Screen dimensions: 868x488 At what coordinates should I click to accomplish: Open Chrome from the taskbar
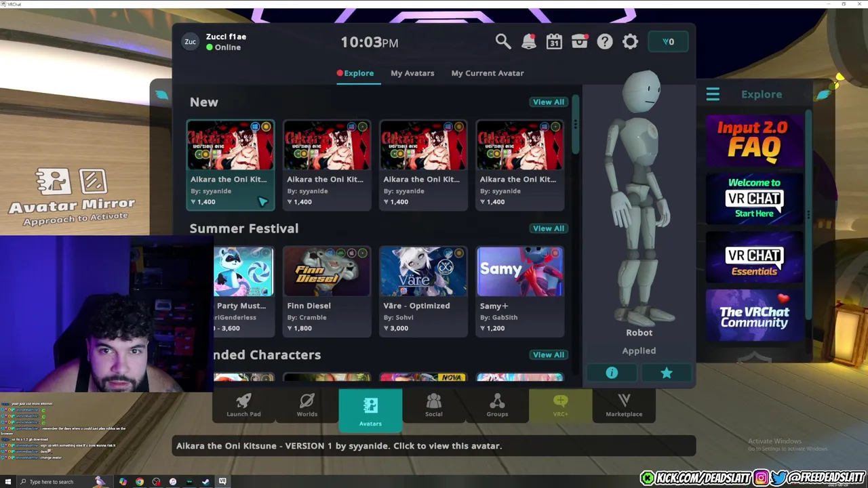[x=140, y=482]
